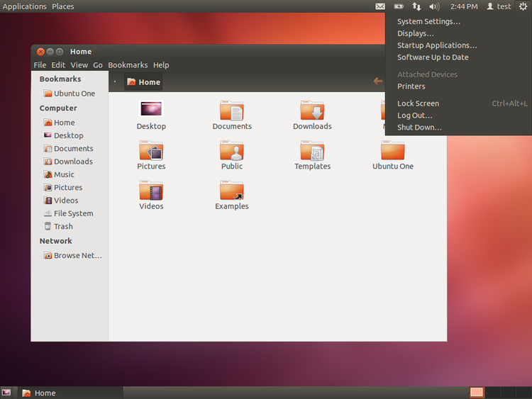Click the Home location button in the path bar
532x399 pixels.
click(x=144, y=82)
